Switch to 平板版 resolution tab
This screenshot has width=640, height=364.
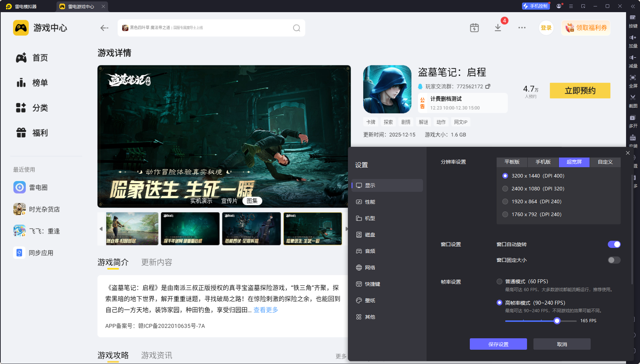pos(512,162)
